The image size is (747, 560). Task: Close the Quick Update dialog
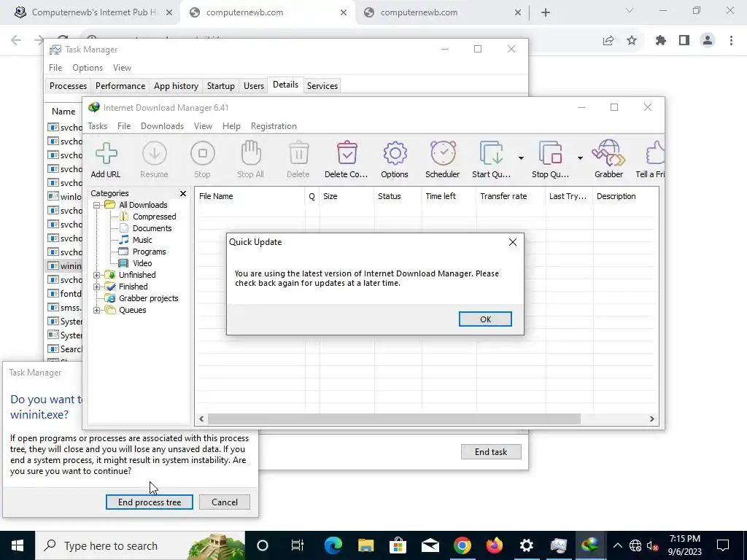click(513, 242)
